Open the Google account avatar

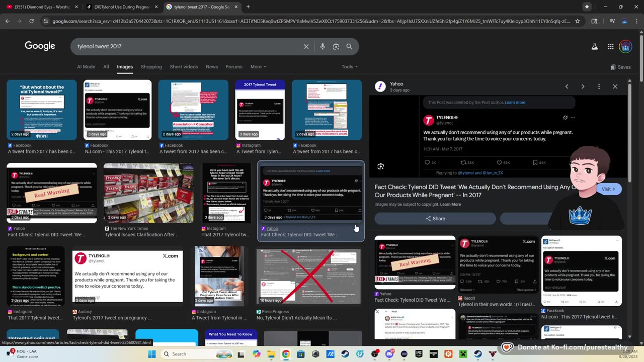coord(626,47)
